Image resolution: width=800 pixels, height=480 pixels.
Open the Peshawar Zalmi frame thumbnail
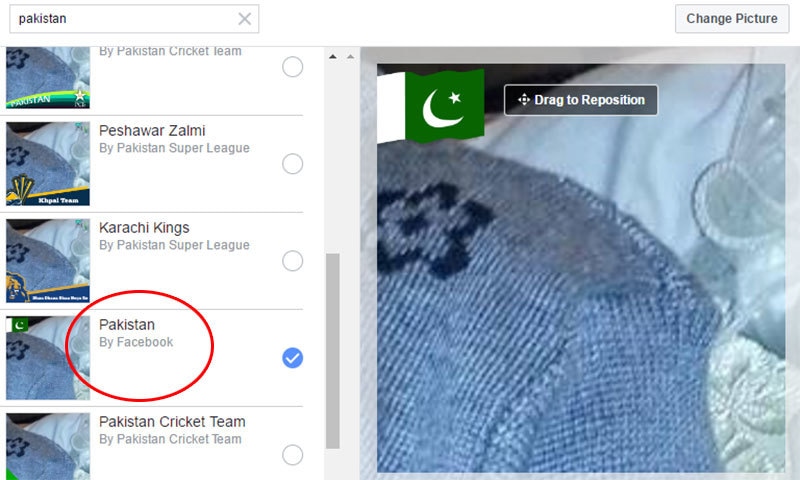pos(48,164)
